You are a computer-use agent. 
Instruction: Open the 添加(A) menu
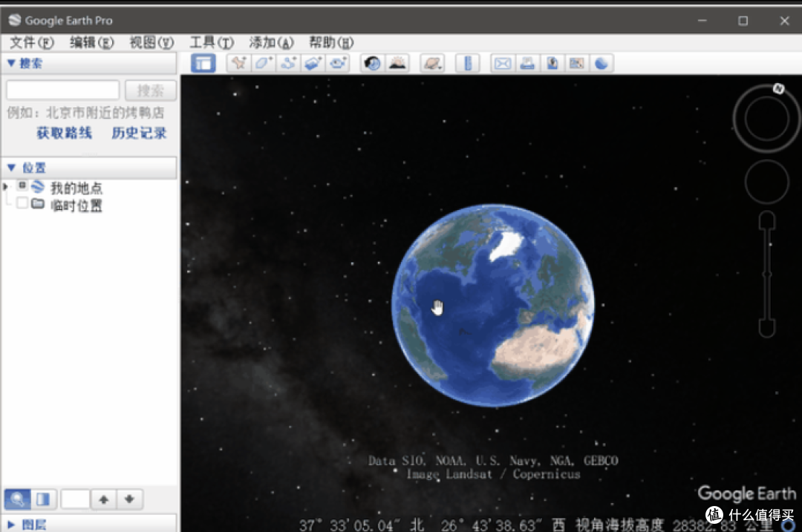pos(272,42)
